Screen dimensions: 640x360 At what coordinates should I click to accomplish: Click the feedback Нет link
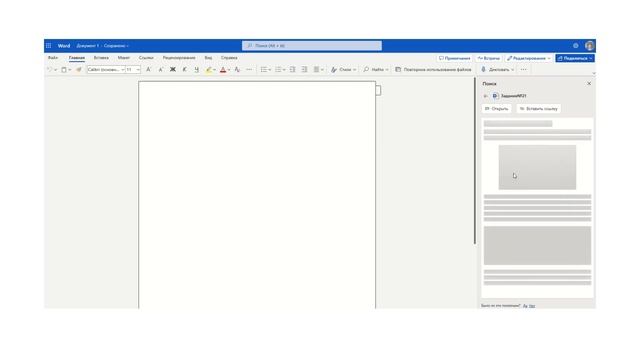(532, 306)
